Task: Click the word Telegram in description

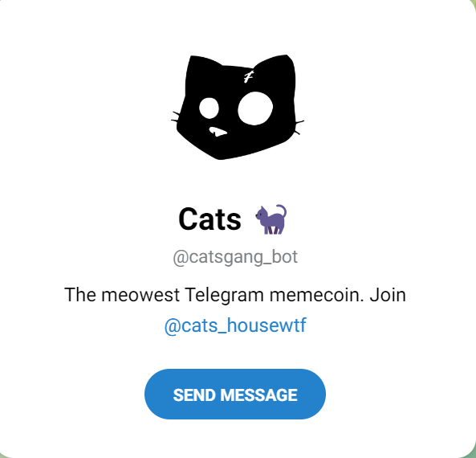Action: tap(224, 295)
